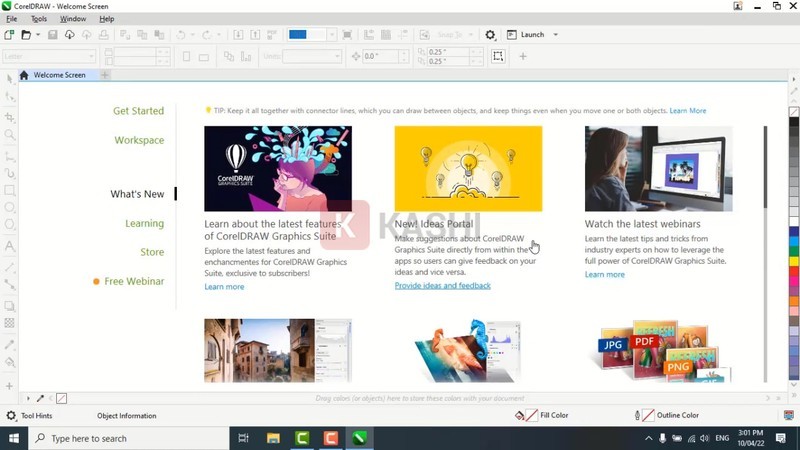
Task: Open Windows notification center
Action: tap(781, 438)
